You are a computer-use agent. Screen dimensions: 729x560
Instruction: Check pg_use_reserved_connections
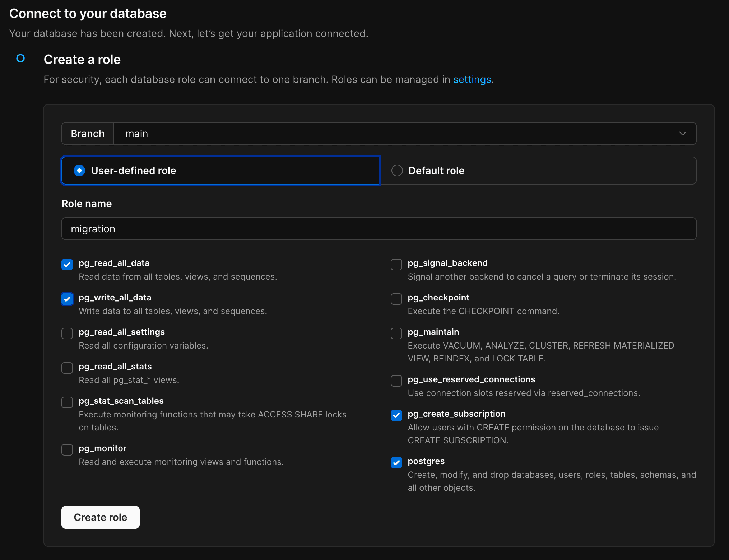tap(396, 381)
